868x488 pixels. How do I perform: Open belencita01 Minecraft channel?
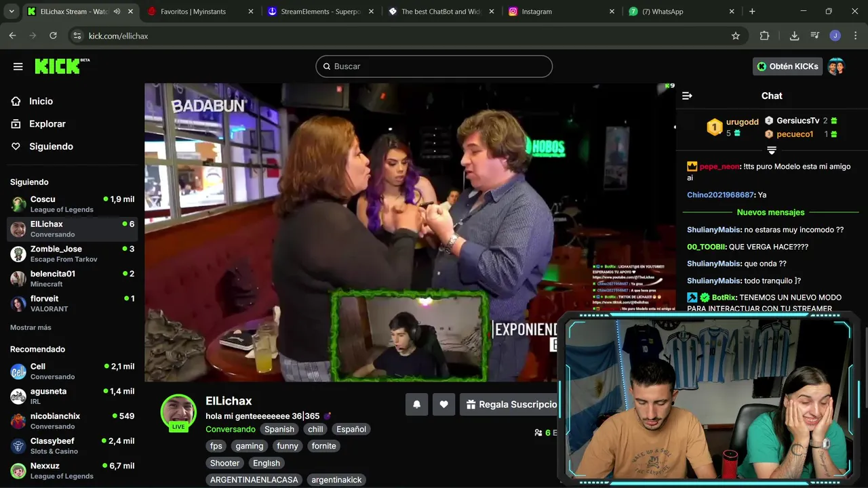[72, 279]
